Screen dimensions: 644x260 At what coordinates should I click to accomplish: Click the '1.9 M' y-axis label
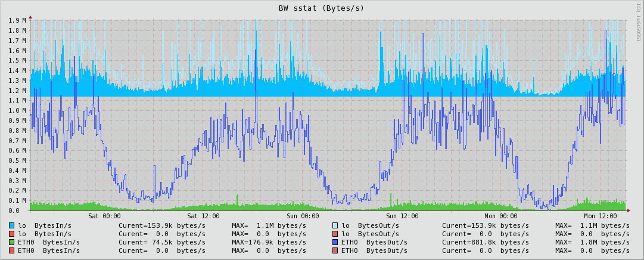17,20
